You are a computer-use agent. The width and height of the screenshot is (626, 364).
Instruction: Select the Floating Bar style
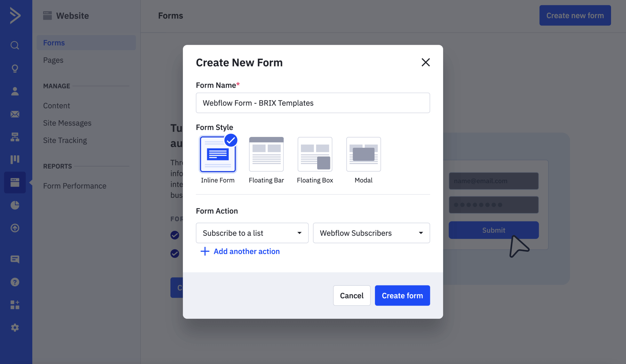266,154
